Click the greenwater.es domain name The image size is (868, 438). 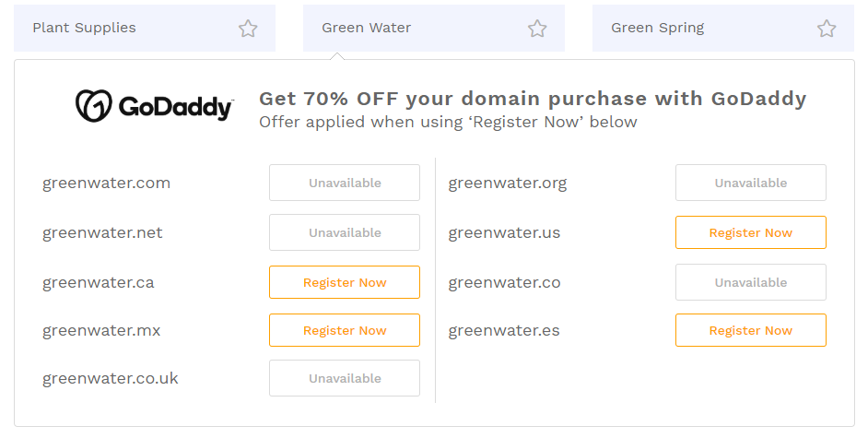pos(504,330)
